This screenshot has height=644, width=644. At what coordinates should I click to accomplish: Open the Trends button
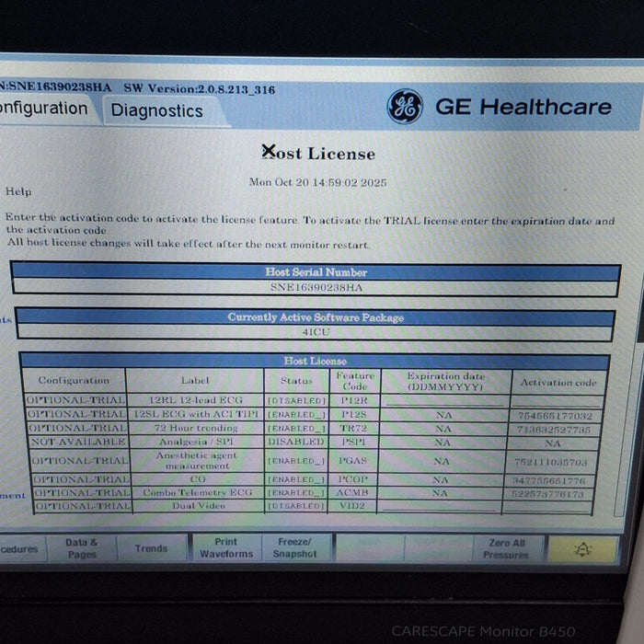pos(151,548)
